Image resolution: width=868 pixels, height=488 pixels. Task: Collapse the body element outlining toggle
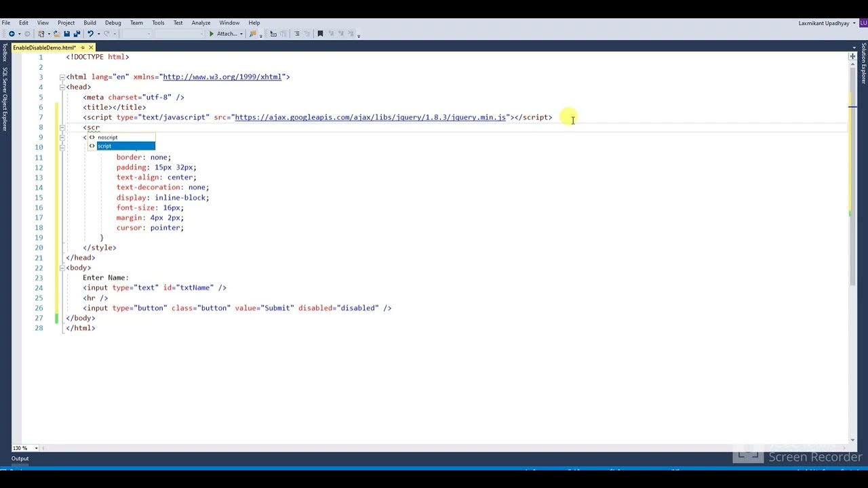62,268
